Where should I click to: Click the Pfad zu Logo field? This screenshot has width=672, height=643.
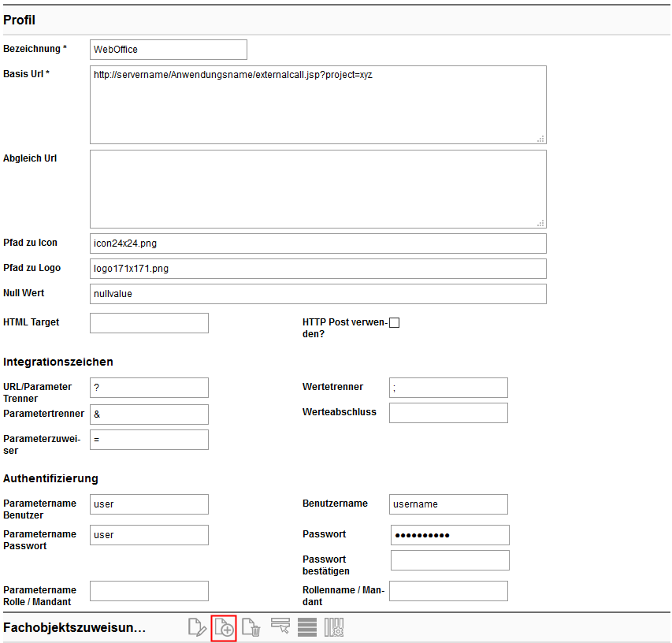317,269
